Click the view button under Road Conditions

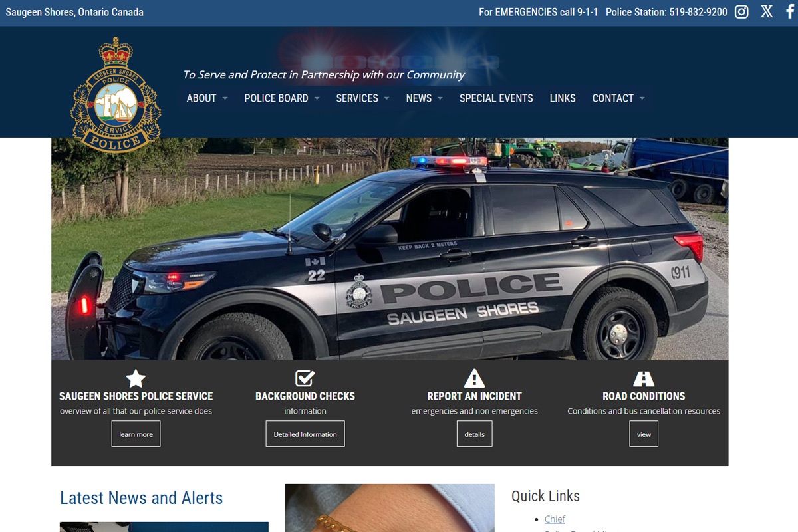pyautogui.click(x=644, y=434)
